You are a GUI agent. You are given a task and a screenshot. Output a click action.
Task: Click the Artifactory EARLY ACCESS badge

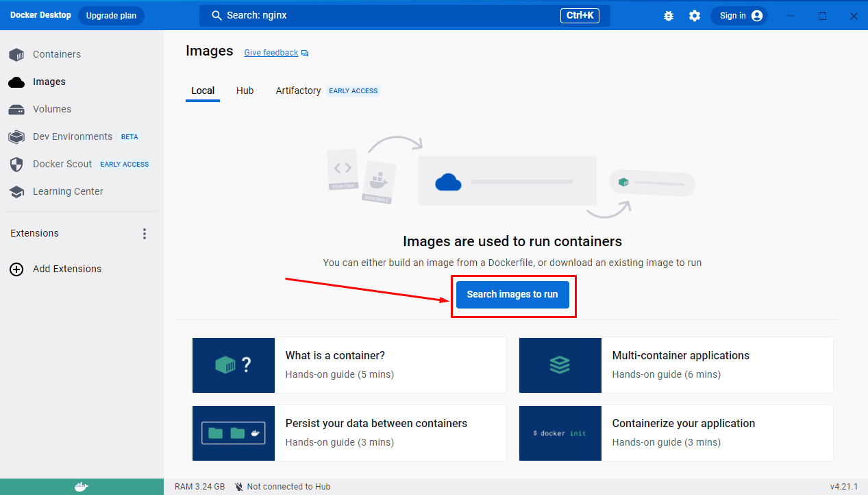(x=354, y=91)
